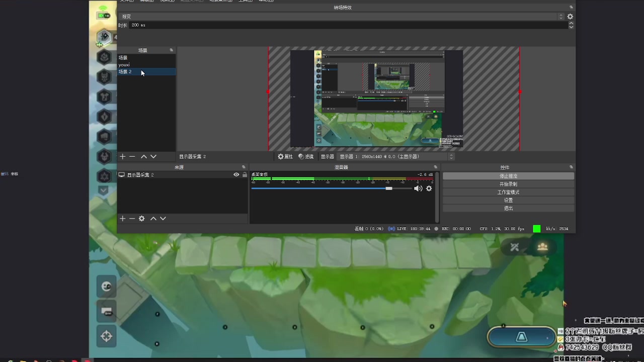Image resolution: width=644 pixels, height=362 pixels.
Task: Collapse game trait list with the chevron down
Action: point(104,191)
